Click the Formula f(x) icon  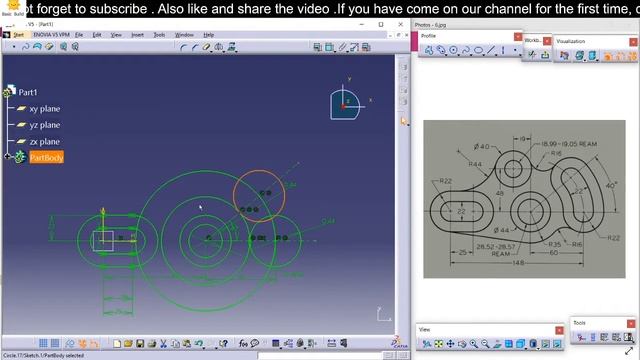(x=243, y=344)
